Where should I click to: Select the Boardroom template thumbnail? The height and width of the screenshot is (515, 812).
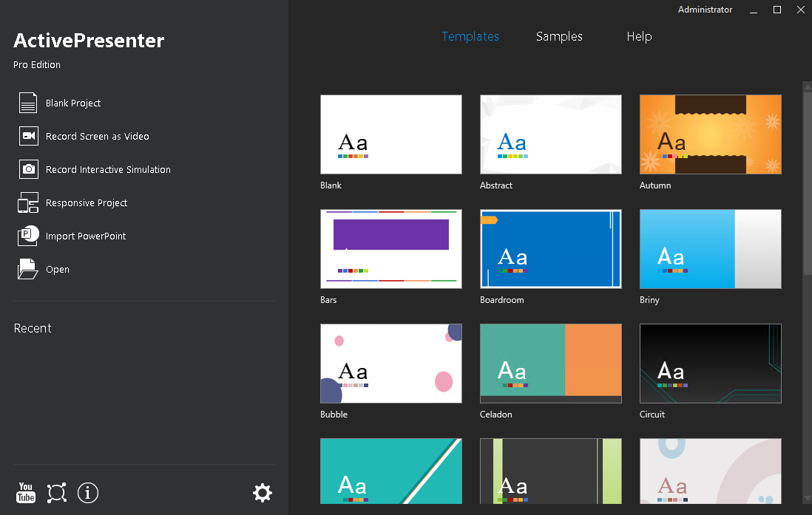550,248
